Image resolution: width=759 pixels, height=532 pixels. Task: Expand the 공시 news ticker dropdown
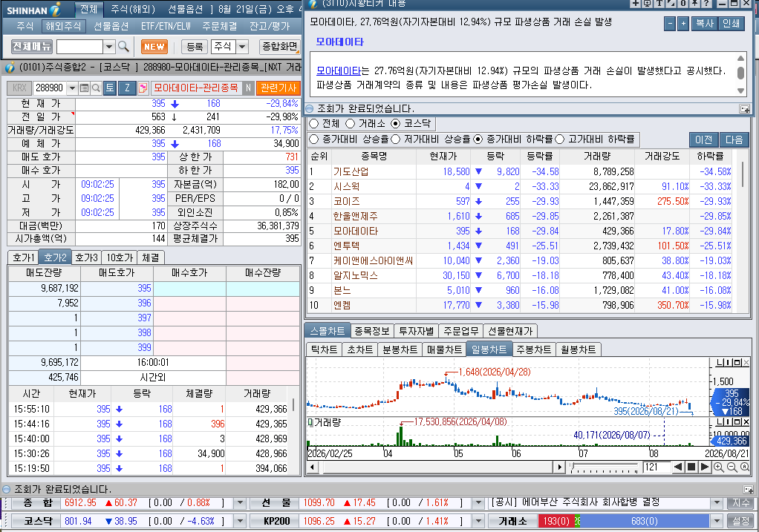[x=717, y=503]
